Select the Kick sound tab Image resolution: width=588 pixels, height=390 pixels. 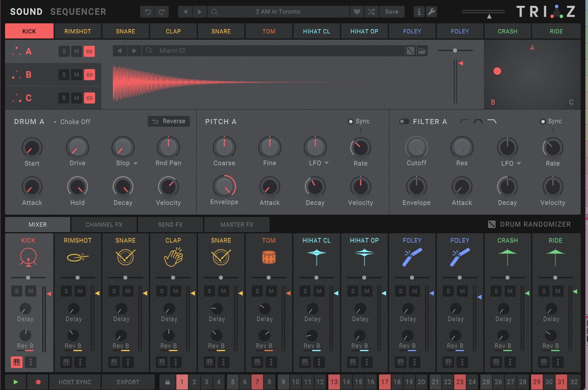coord(29,31)
